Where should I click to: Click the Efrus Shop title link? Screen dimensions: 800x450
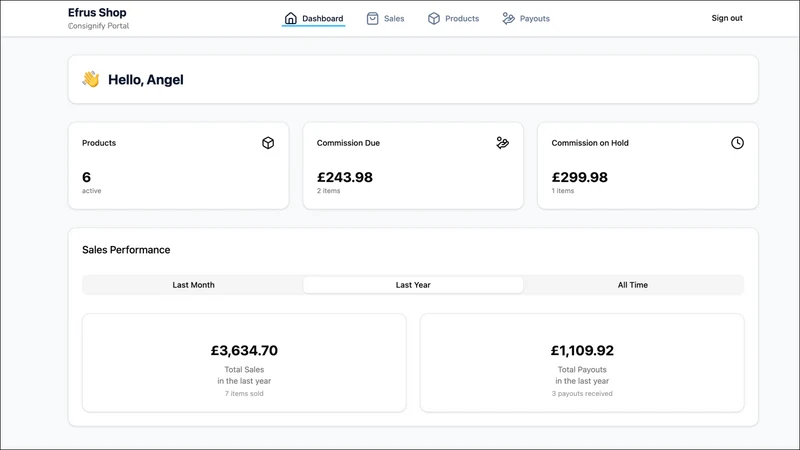(97, 12)
